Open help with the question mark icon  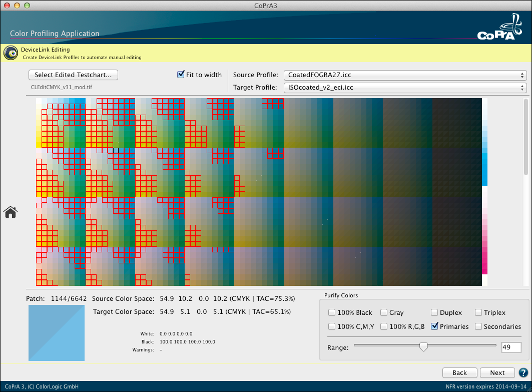(x=523, y=372)
